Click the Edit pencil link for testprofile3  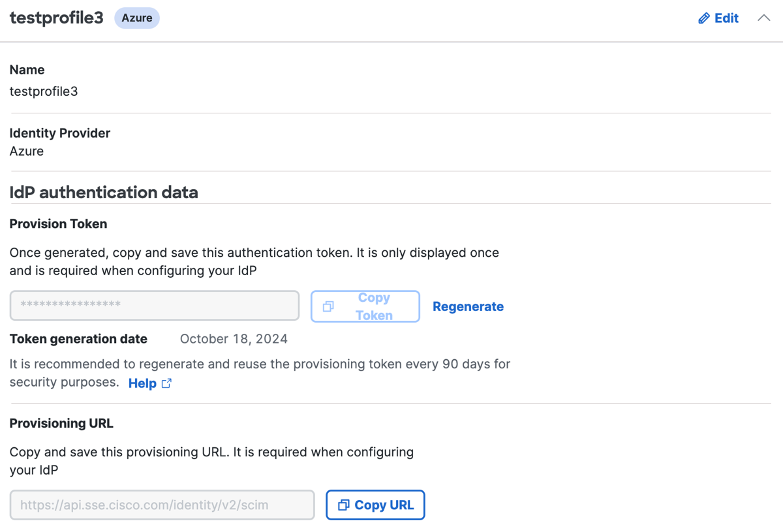coord(718,18)
